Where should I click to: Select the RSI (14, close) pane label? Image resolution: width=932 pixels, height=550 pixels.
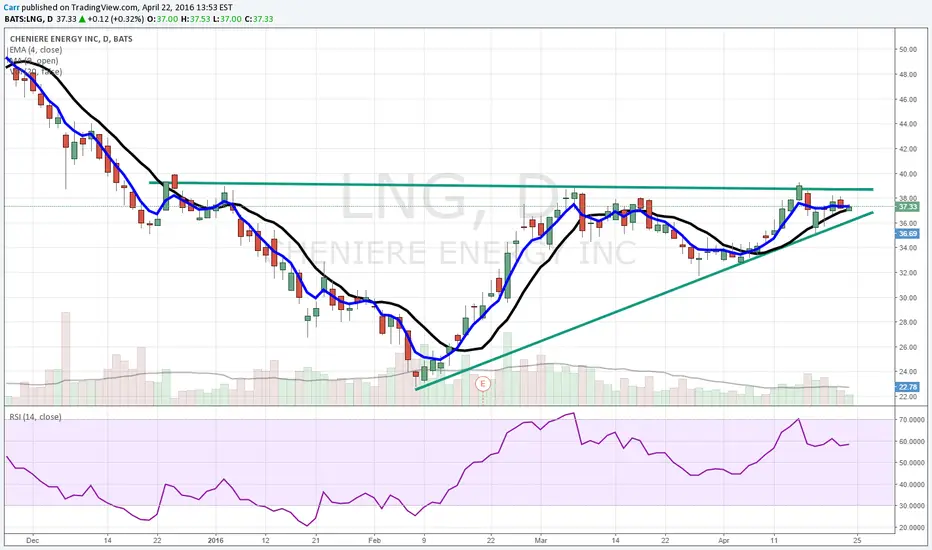pos(35,417)
